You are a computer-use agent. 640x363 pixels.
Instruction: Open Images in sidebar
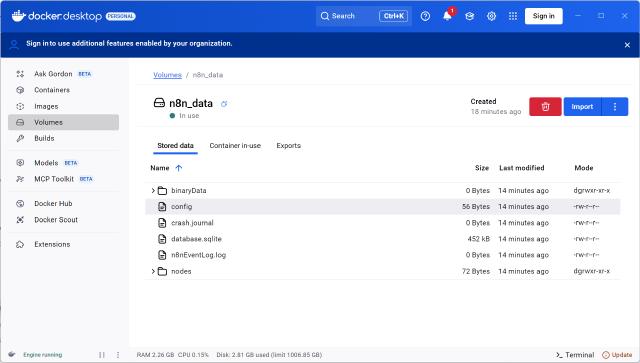(63, 106)
